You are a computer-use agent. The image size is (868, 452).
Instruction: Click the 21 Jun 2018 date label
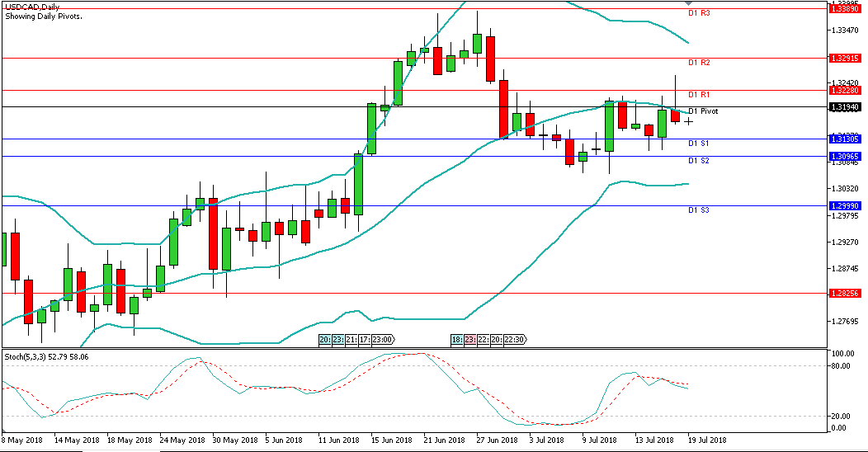point(444,440)
